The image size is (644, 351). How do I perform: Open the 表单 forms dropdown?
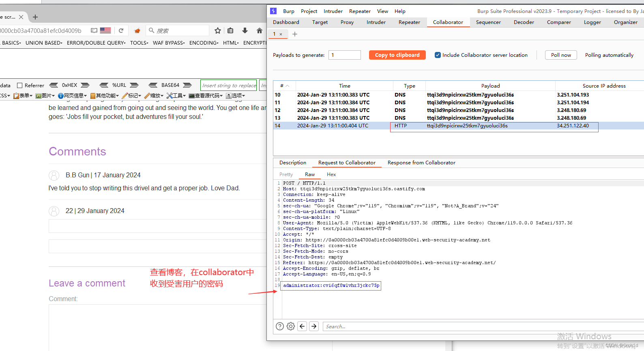pos(23,96)
